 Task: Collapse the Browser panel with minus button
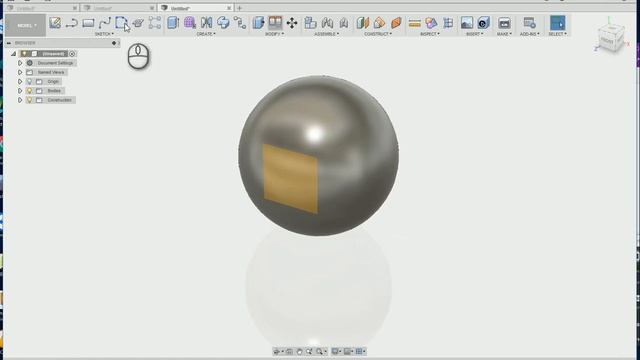click(9, 43)
